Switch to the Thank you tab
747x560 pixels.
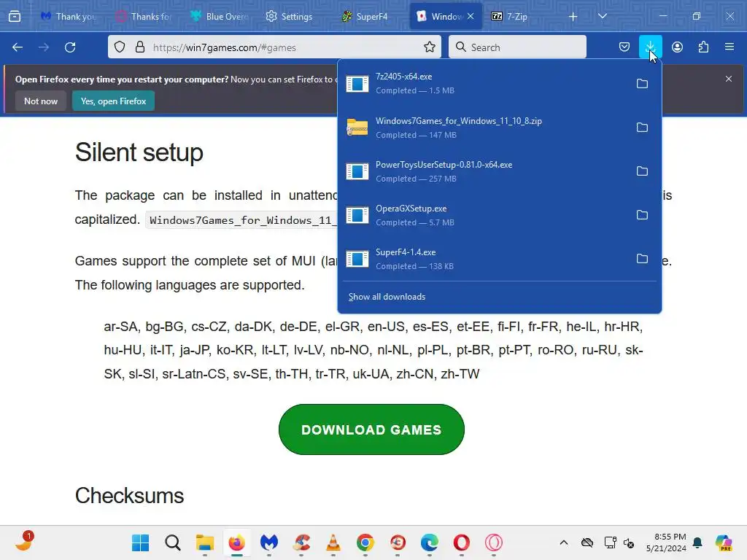(69, 17)
